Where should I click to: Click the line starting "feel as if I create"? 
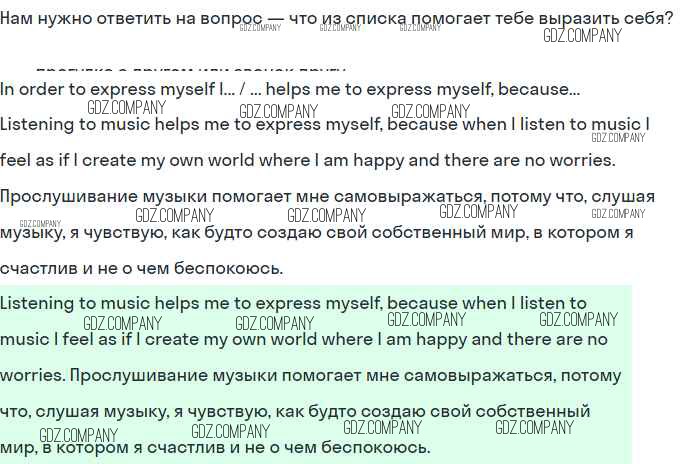pos(308,160)
